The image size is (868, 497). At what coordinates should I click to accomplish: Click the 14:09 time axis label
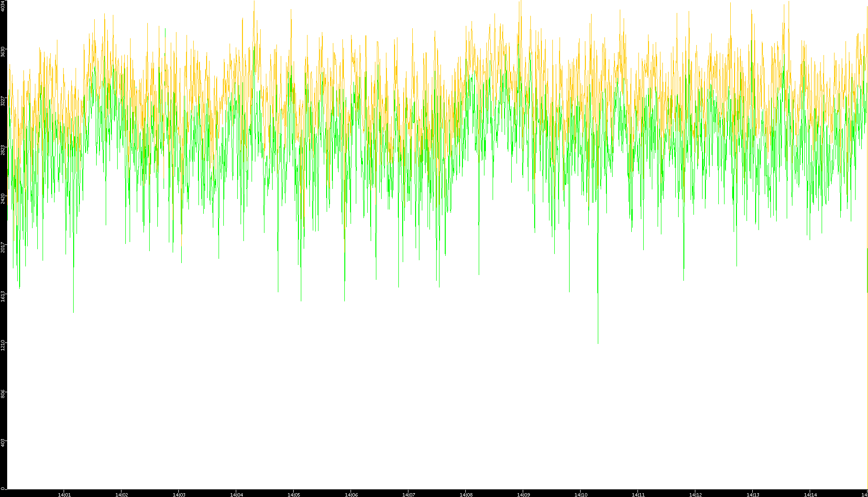[x=523, y=494]
